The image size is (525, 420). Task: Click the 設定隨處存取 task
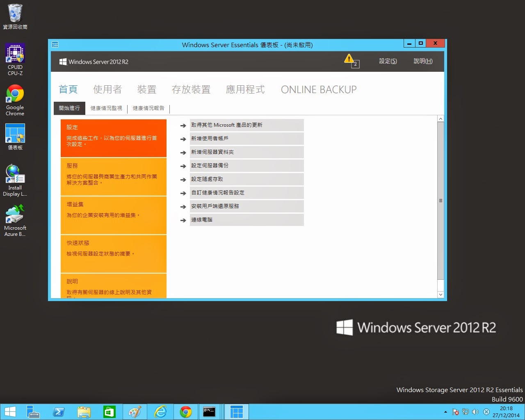(247, 179)
